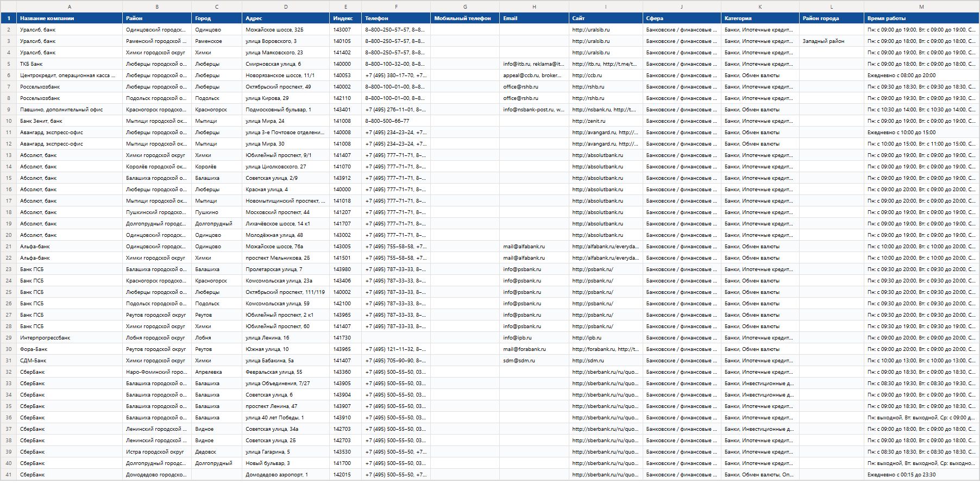Open link 'http://ccb.ru'

tap(587, 76)
